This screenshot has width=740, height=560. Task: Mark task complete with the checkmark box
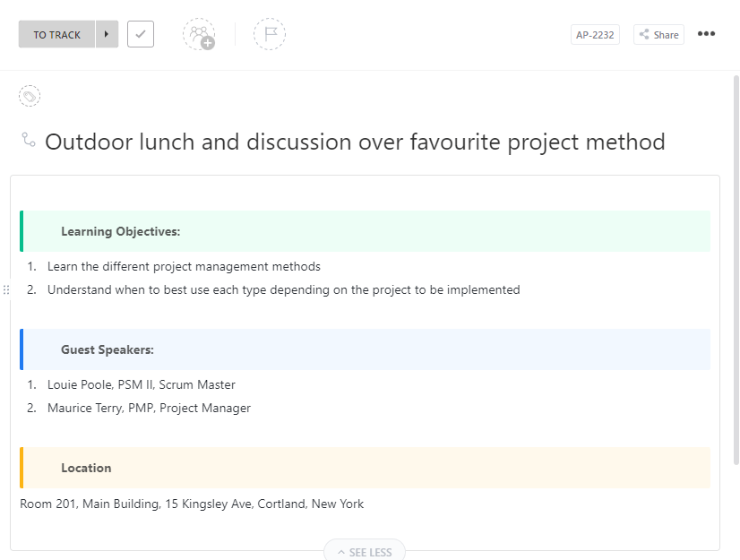coord(141,34)
